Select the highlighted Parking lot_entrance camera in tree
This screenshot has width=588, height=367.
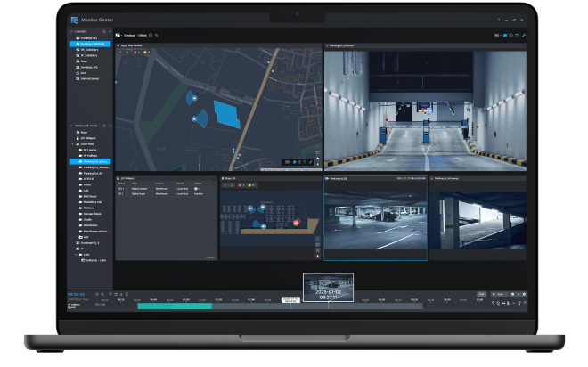coord(90,161)
